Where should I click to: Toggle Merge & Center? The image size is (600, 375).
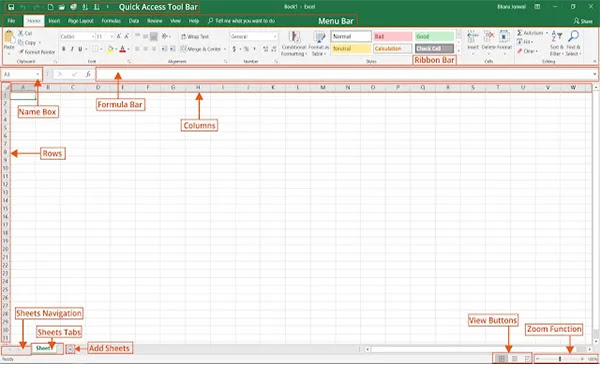[x=201, y=49]
